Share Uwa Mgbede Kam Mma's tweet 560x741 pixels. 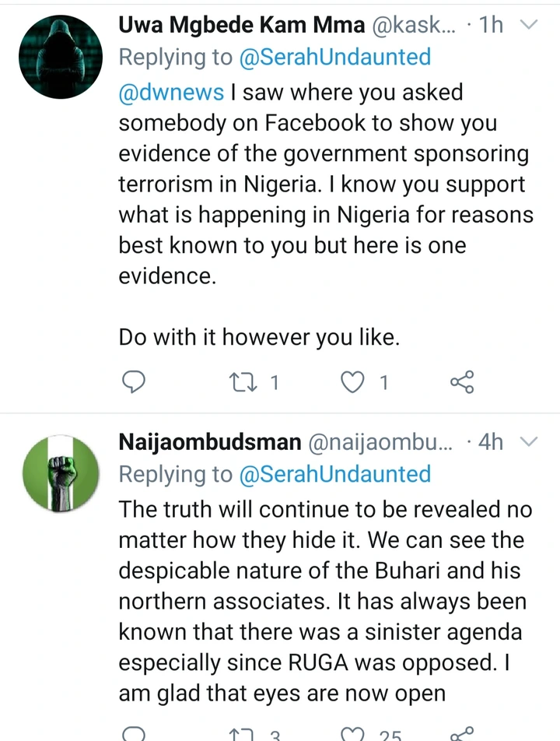tap(462, 382)
